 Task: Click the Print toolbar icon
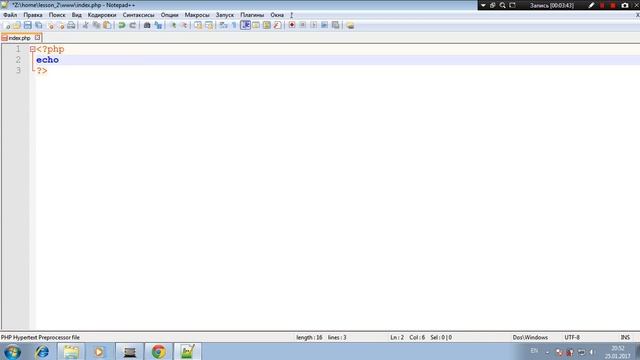[71, 25]
